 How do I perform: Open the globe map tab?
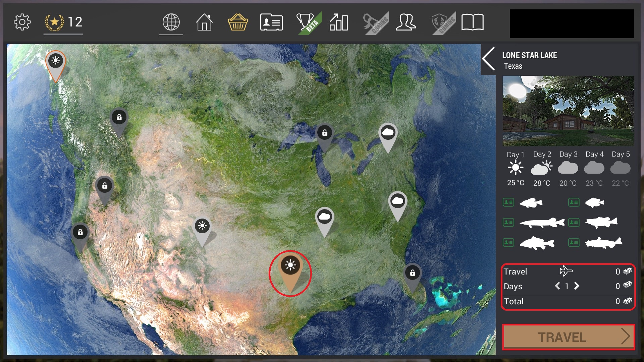[x=171, y=22]
